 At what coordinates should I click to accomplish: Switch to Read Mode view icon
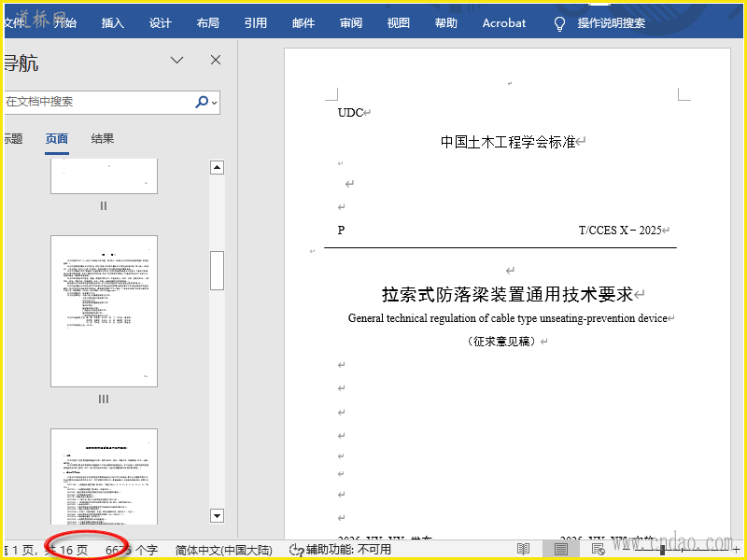coord(523,550)
